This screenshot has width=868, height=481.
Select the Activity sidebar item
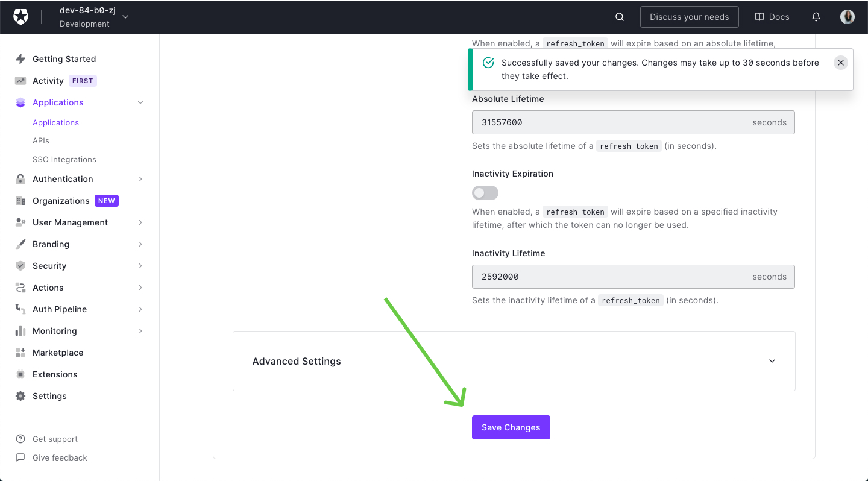47,80
